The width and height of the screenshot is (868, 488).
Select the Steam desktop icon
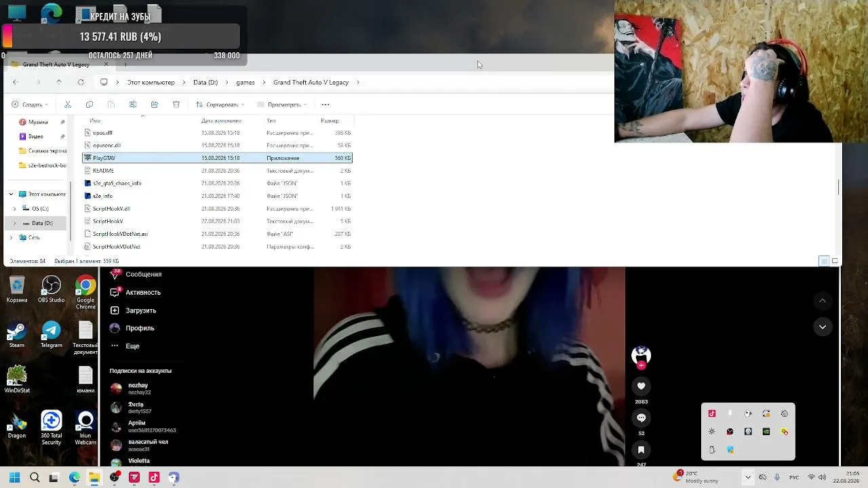pos(17,335)
